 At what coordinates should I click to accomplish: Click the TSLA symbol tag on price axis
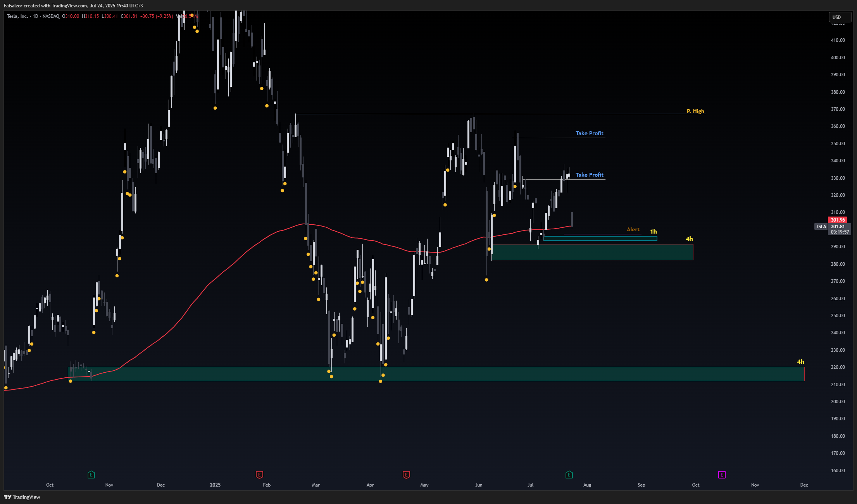(x=821, y=227)
